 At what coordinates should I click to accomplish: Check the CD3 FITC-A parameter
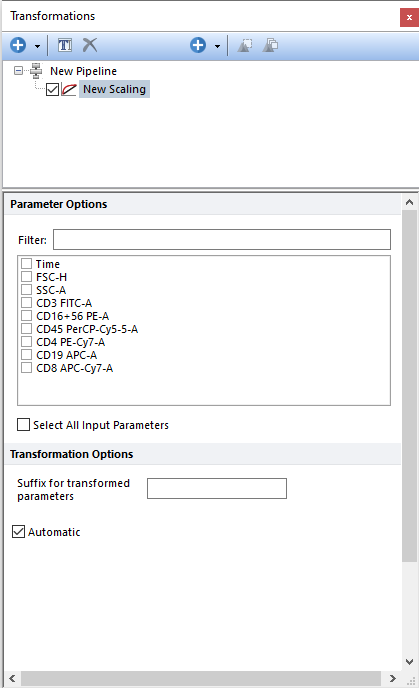point(27,303)
